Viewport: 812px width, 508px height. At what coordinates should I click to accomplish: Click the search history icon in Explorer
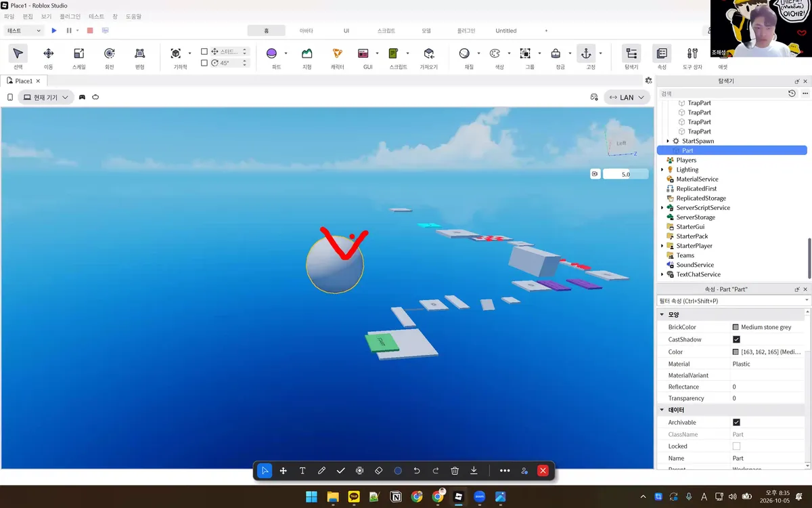pos(792,93)
